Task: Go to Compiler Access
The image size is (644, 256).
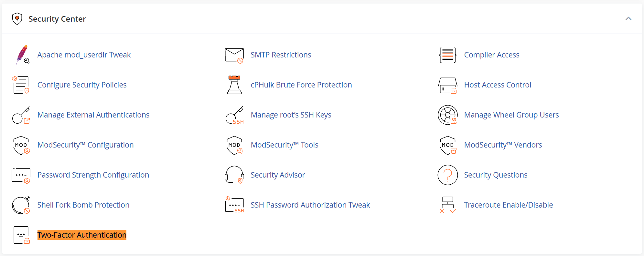Action: click(491, 55)
